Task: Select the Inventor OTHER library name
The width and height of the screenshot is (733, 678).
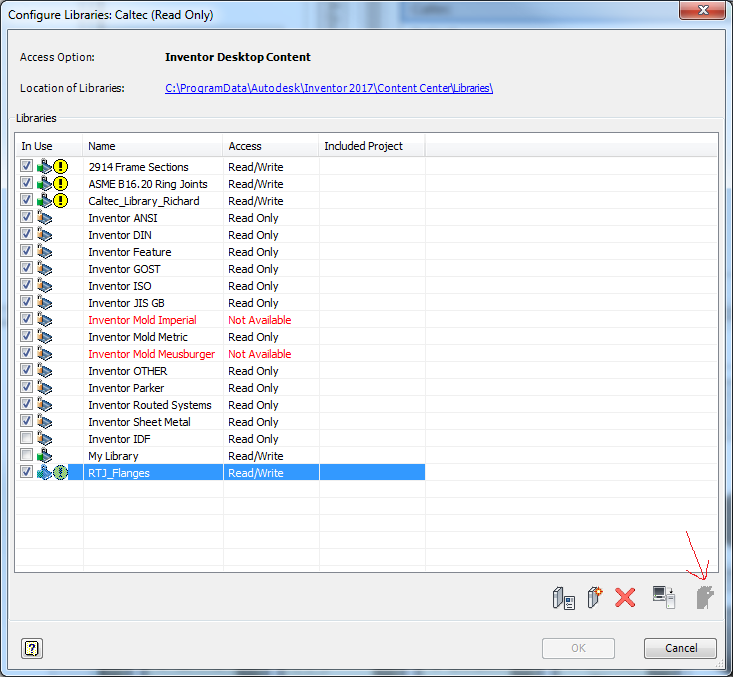Action: click(128, 371)
